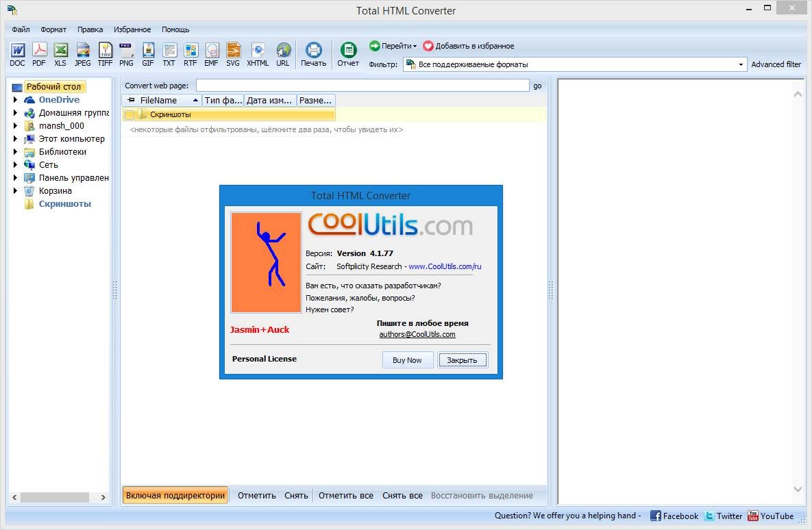Click the go button
The width and height of the screenshot is (812, 530).
(x=537, y=86)
